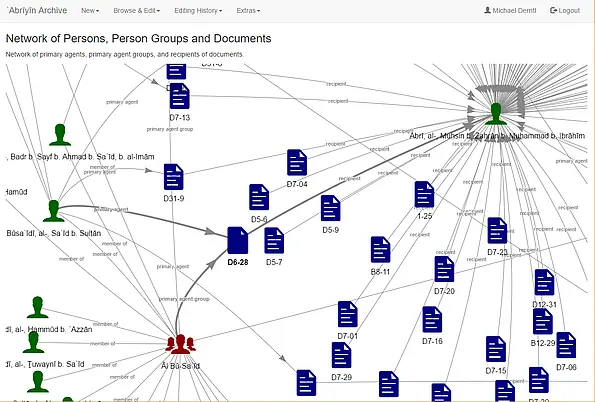Select the D31-9 document node
Image resolution: width=595 pixels, height=402 pixels.
point(174,177)
